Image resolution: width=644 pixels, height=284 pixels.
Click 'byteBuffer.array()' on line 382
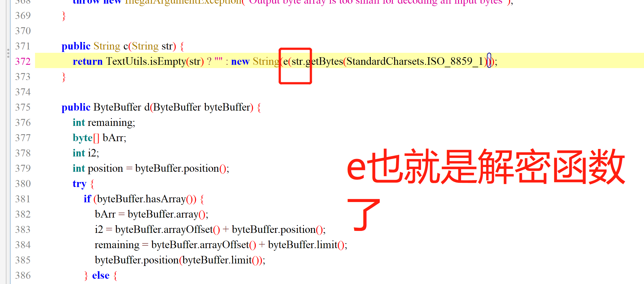(x=167, y=214)
